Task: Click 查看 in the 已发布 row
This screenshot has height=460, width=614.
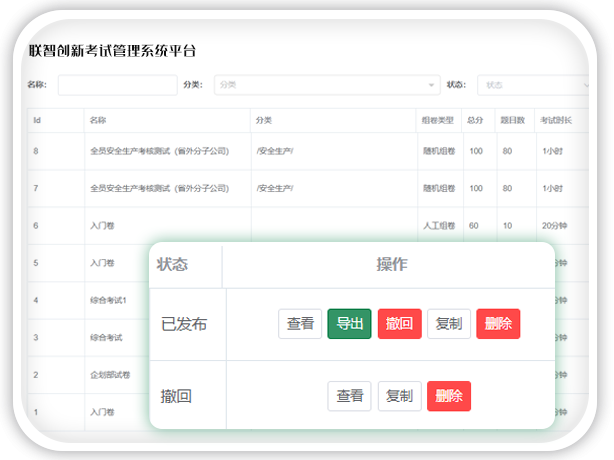Action: (300, 324)
